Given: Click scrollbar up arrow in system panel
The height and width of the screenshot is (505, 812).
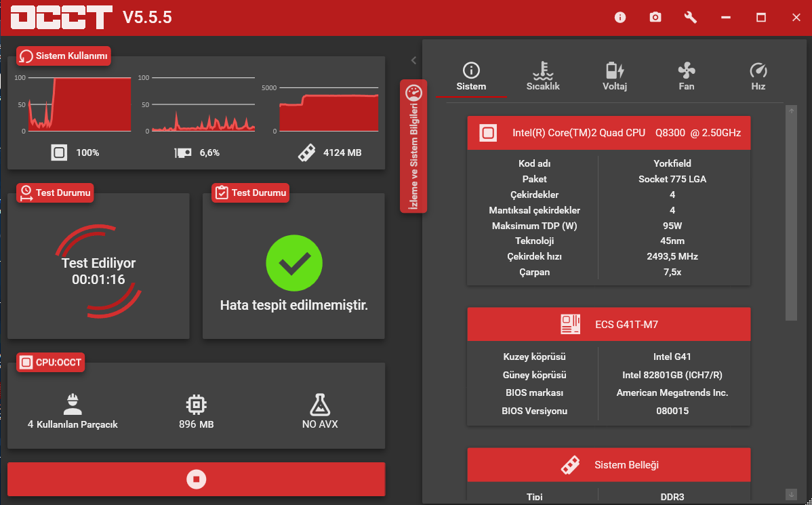Looking at the screenshot, I should click(x=791, y=110).
